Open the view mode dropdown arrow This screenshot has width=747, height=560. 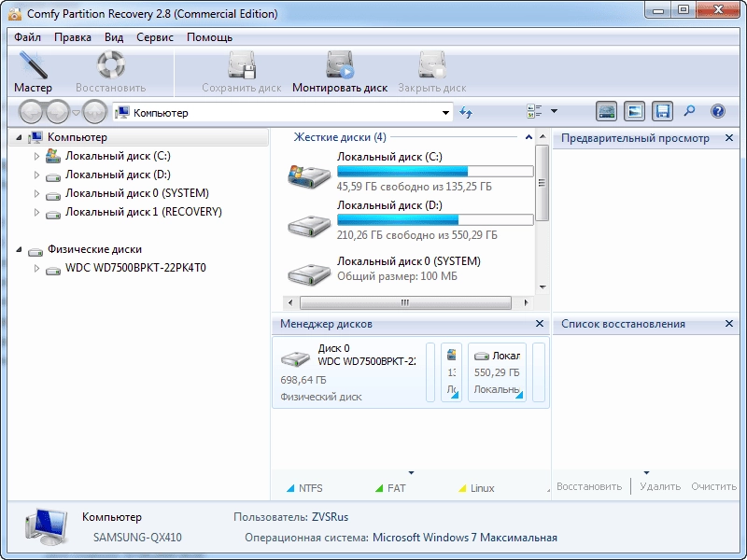tap(554, 111)
